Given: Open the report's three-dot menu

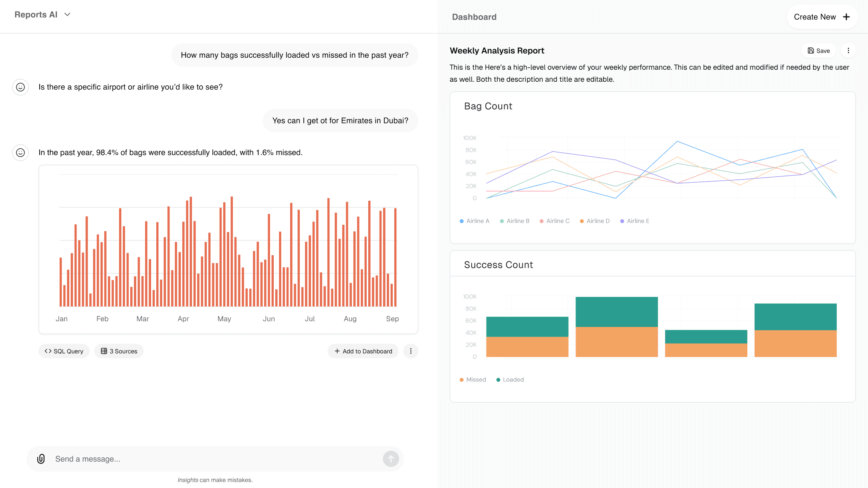Looking at the screenshot, I should (x=848, y=50).
